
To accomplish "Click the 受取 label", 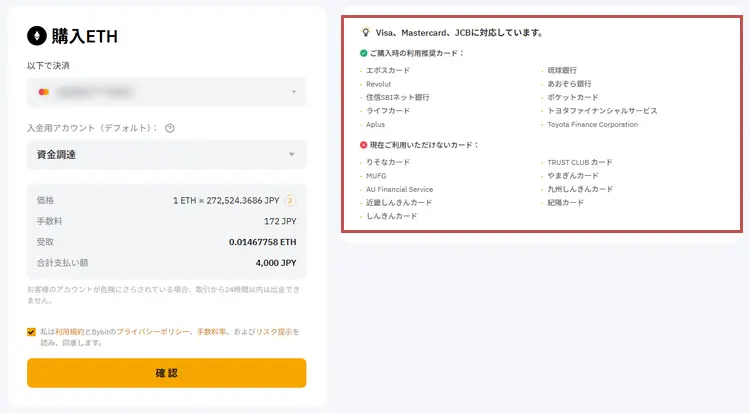I will (x=45, y=242).
